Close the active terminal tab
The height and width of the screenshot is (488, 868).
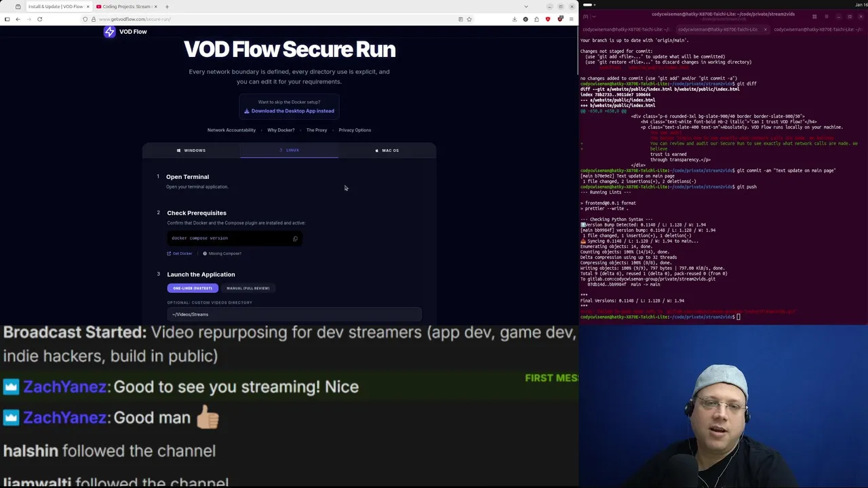point(765,29)
